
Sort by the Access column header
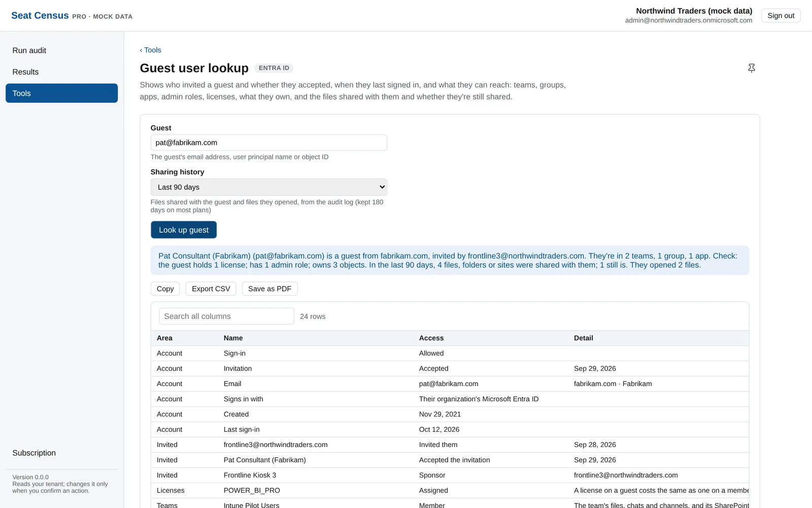(431, 338)
